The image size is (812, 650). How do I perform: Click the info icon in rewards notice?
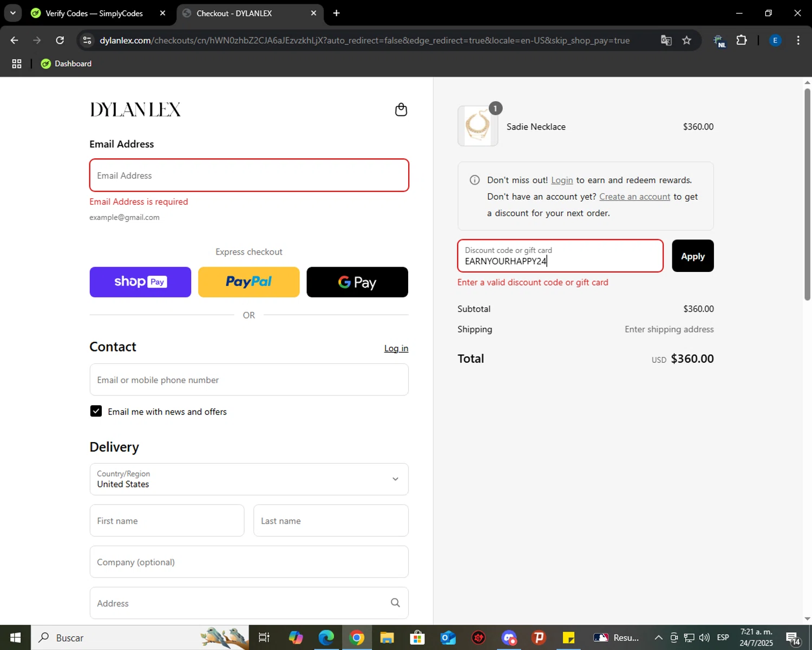coord(475,180)
